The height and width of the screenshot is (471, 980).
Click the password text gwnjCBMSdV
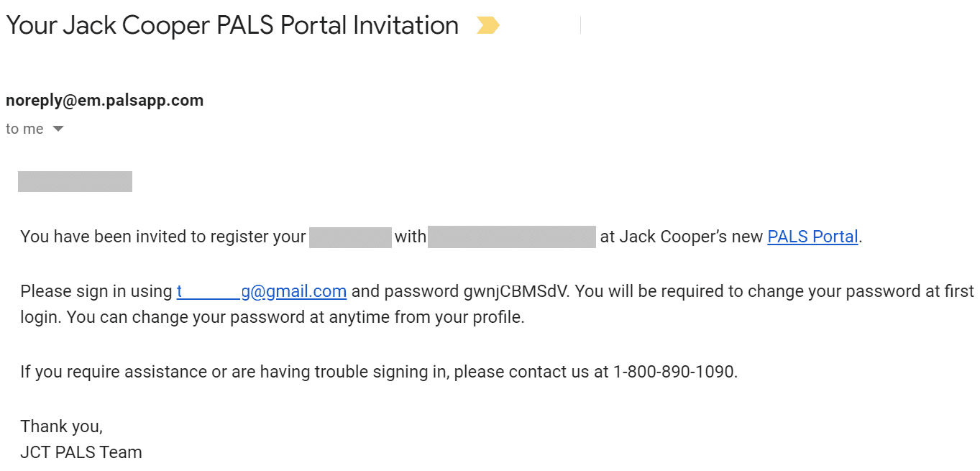[x=515, y=291]
